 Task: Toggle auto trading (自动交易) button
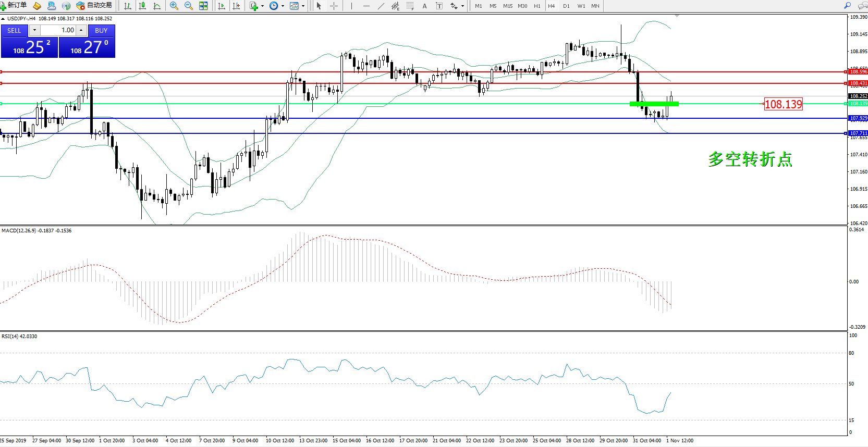tap(94, 6)
